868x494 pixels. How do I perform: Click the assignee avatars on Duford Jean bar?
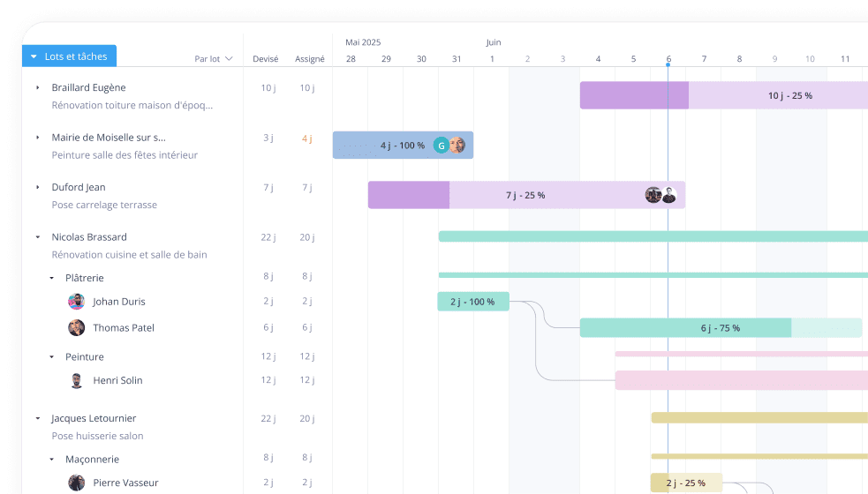(660, 195)
